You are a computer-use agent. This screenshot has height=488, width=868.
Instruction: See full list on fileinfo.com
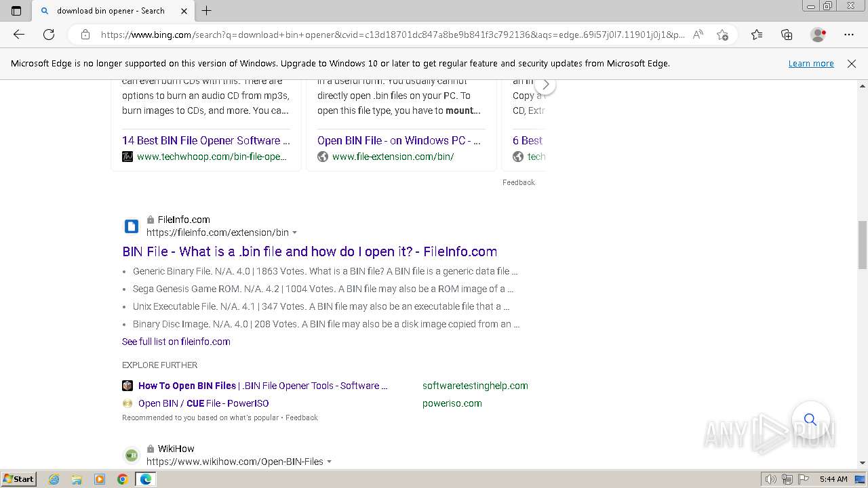pos(176,342)
